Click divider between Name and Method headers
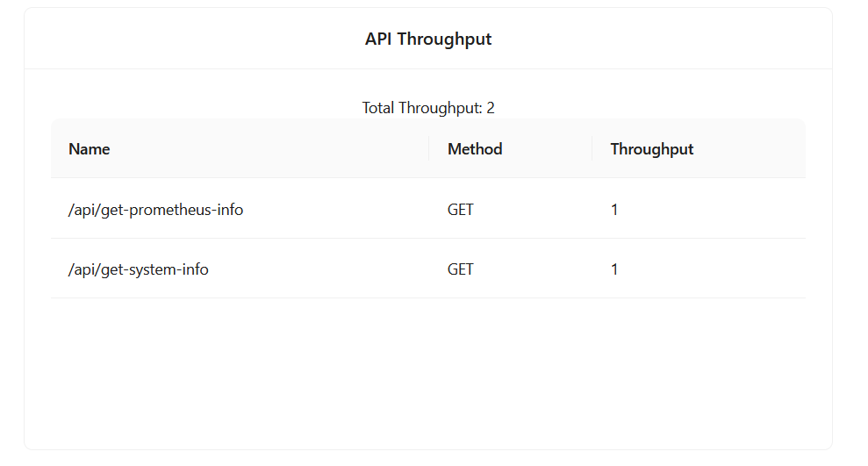 click(429, 149)
